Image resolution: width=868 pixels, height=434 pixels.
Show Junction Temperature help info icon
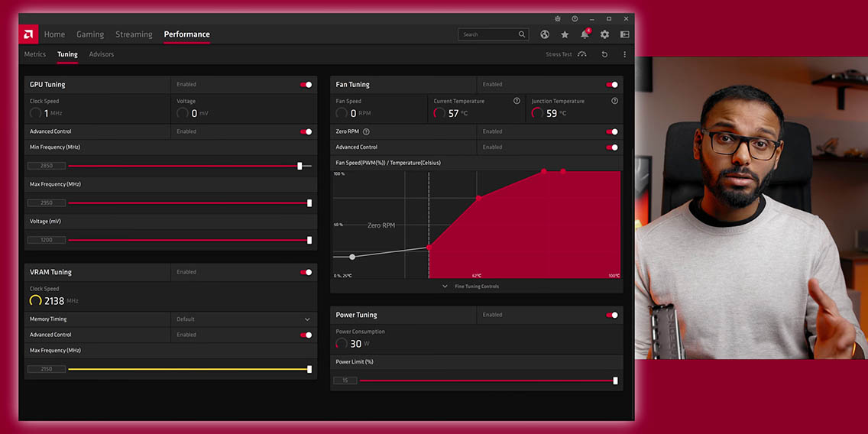point(614,101)
